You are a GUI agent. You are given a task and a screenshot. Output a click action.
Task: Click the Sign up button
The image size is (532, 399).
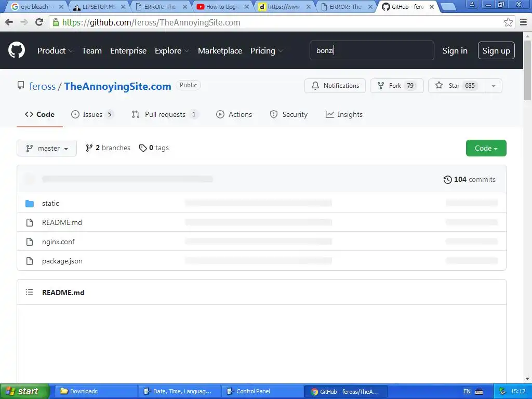point(496,50)
